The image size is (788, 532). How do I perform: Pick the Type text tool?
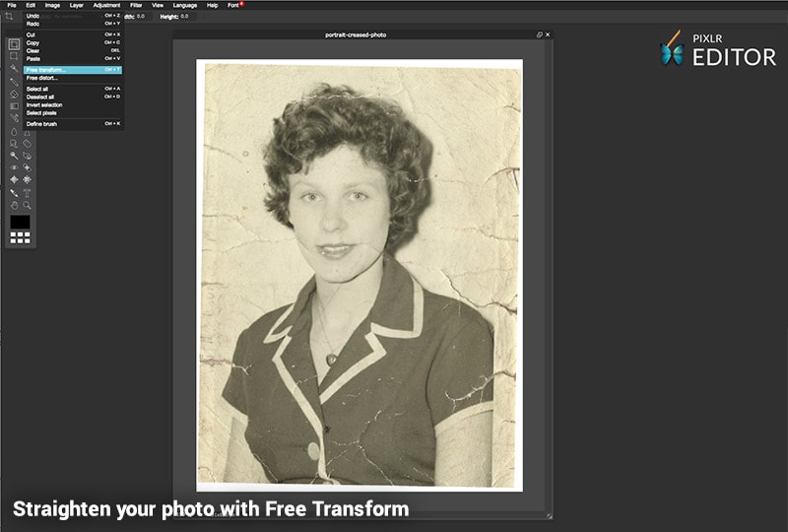pos(27,193)
